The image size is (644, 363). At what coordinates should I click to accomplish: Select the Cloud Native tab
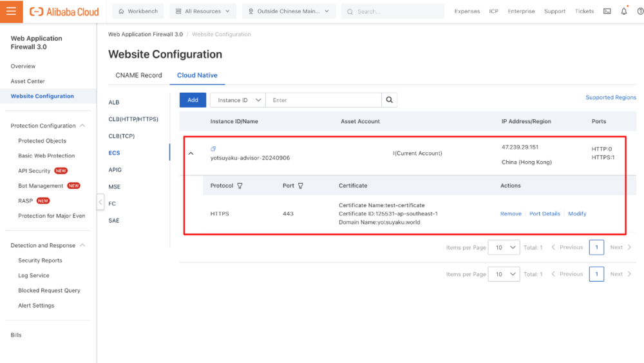point(197,75)
